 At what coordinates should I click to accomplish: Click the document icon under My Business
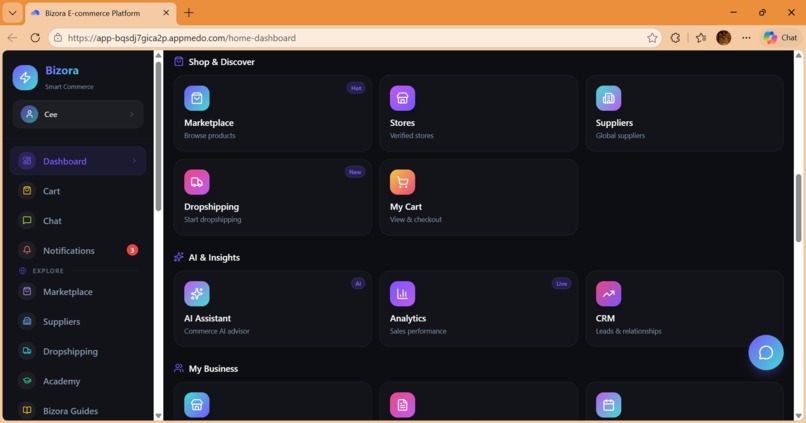(x=402, y=405)
